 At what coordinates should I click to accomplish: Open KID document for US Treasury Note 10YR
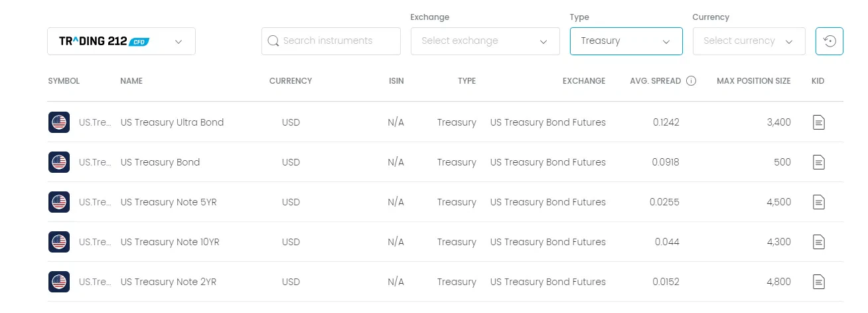(x=819, y=242)
